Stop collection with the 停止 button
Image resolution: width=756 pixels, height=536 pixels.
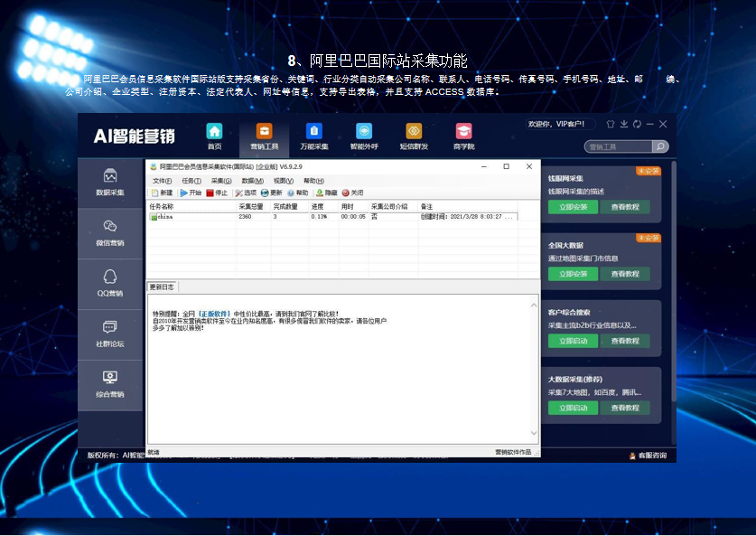tap(217, 193)
